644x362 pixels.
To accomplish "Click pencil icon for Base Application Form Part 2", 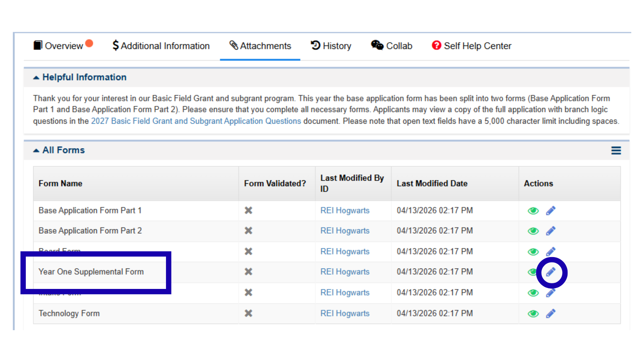I will pos(550,231).
